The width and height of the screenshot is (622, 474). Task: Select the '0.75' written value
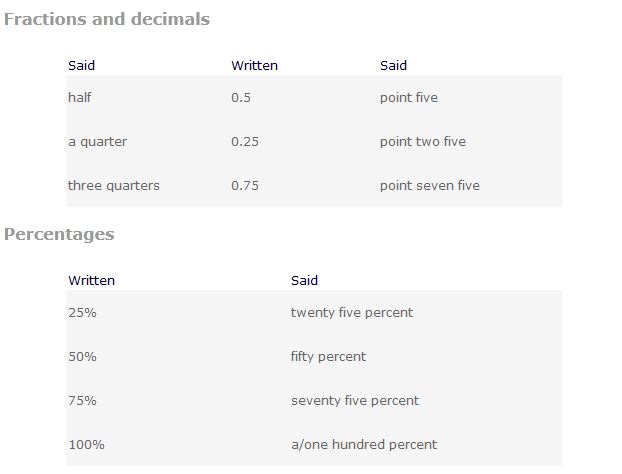point(245,185)
